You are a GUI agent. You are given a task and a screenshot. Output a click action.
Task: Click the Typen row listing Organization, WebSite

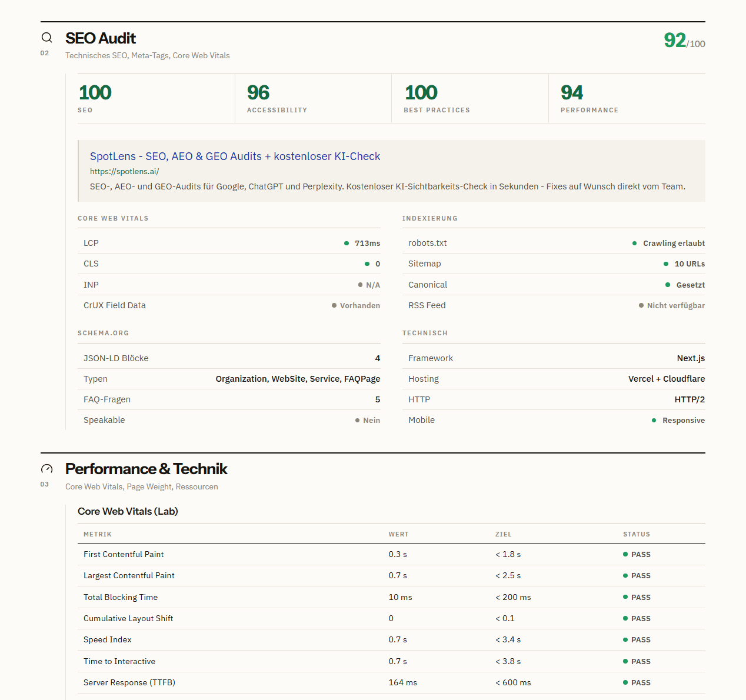pos(229,379)
